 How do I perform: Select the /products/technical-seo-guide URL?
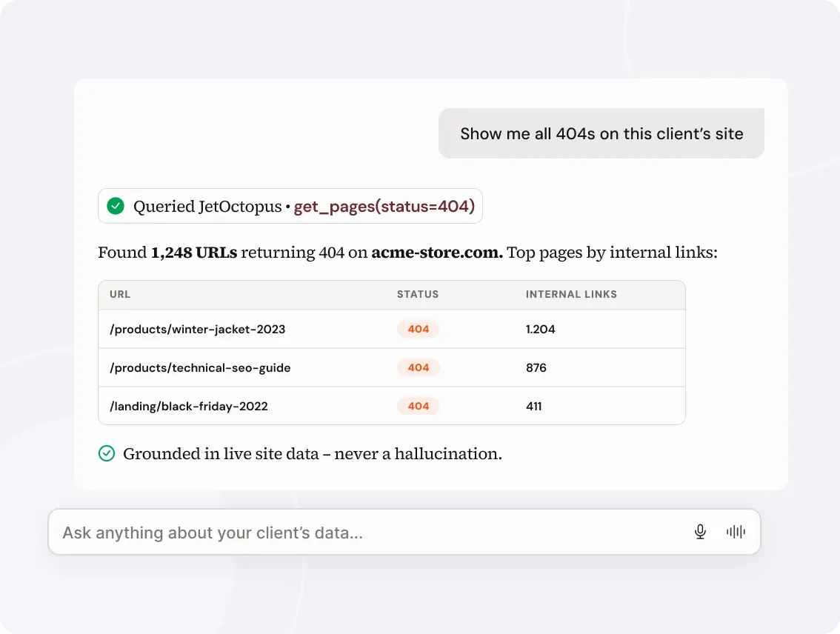coord(200,368)
